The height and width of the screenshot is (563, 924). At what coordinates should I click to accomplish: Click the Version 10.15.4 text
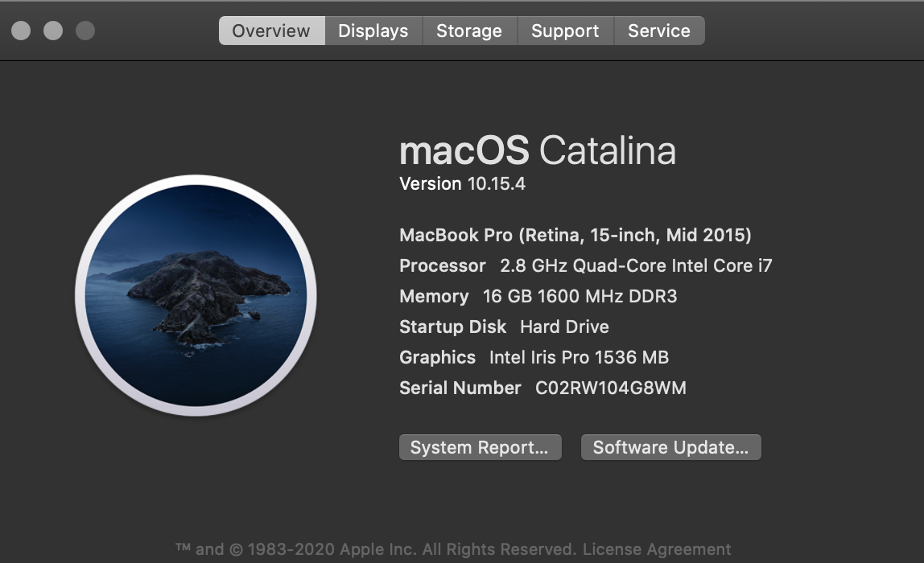462,184
